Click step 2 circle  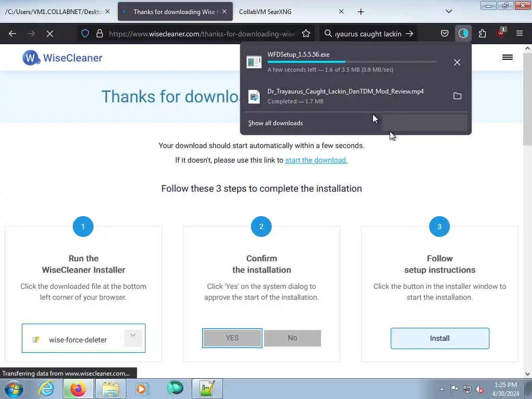(261, 227)
